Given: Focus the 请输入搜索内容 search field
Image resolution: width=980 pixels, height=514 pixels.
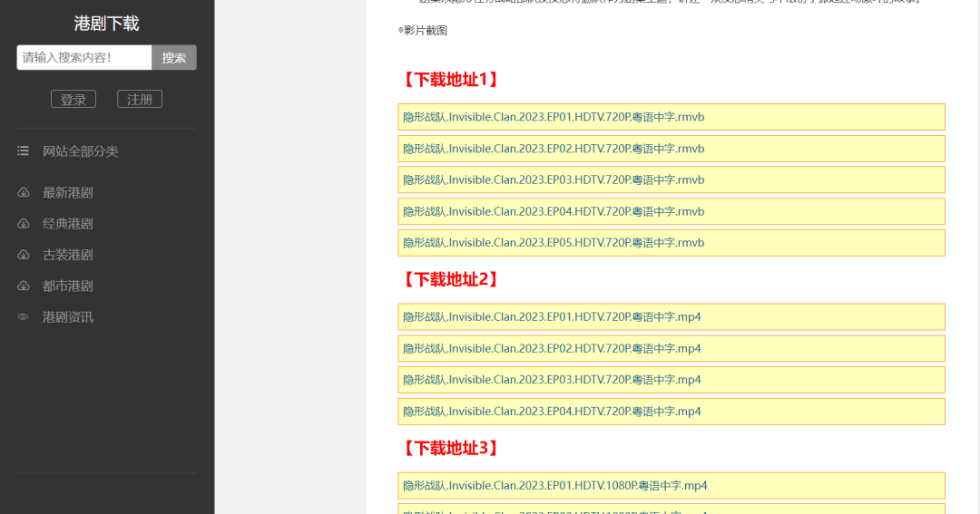Looking at the screenshot, I should (x=84, y=57).
